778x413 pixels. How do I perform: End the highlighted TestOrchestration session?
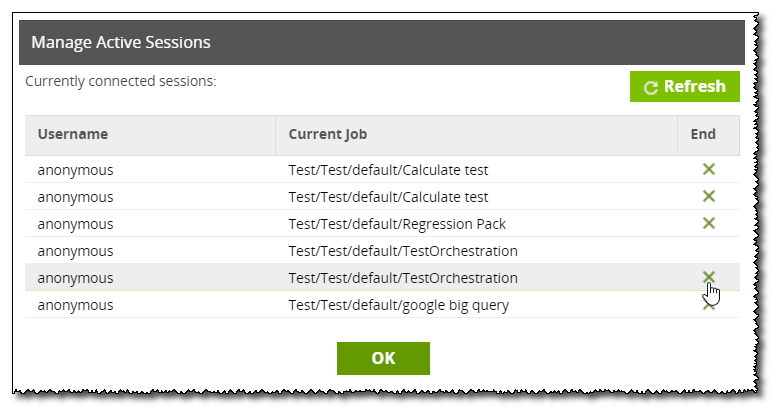pyautogui.click(x=708, y=277)
